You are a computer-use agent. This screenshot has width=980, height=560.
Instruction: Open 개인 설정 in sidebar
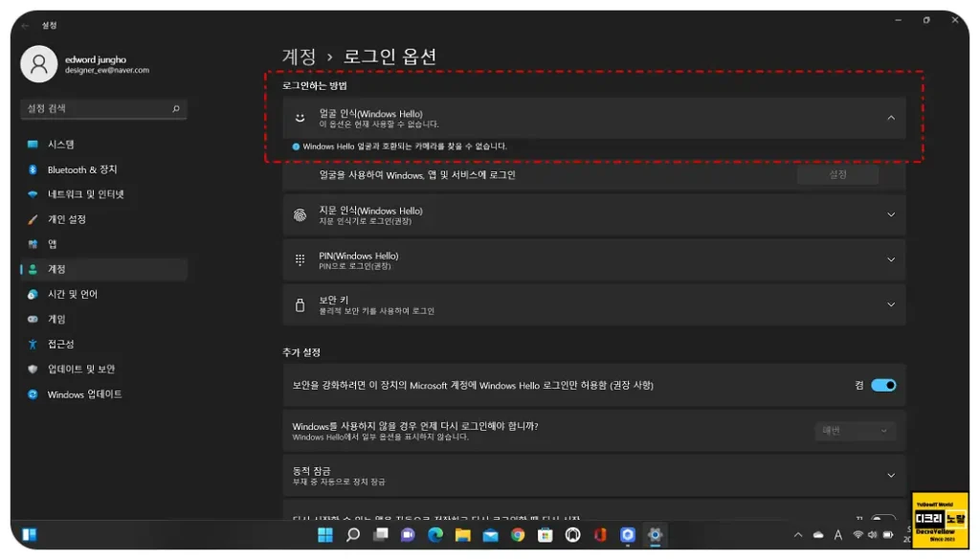(x=103, y=219)
